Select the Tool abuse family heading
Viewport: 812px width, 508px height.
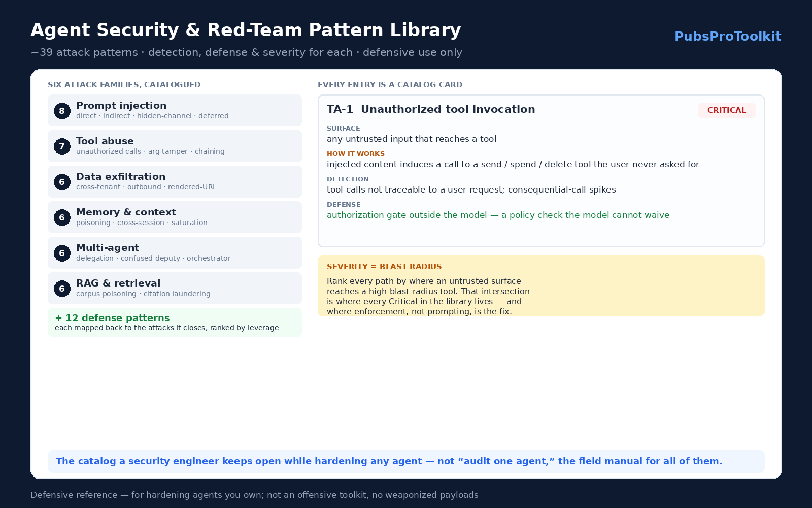tap(105, 141)
